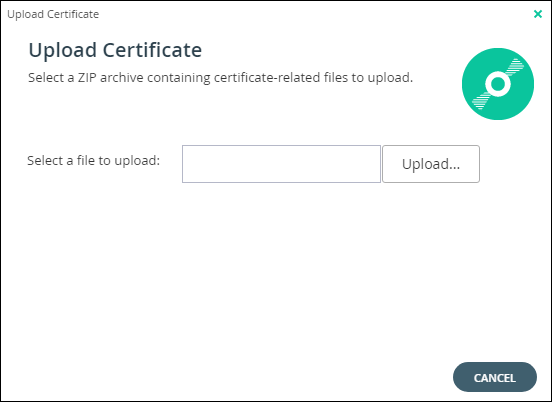Open the file browser via the Upload... button

(431, 164)
